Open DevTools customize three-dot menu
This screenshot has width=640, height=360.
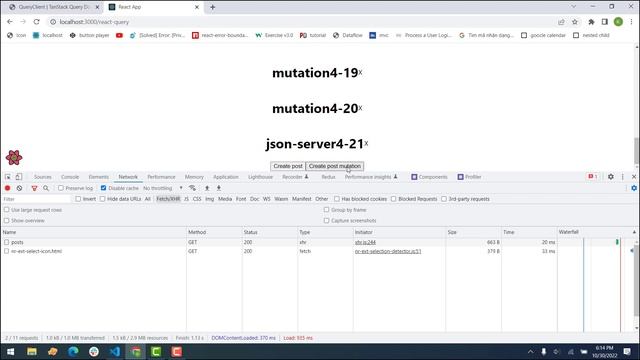[622, 177]
